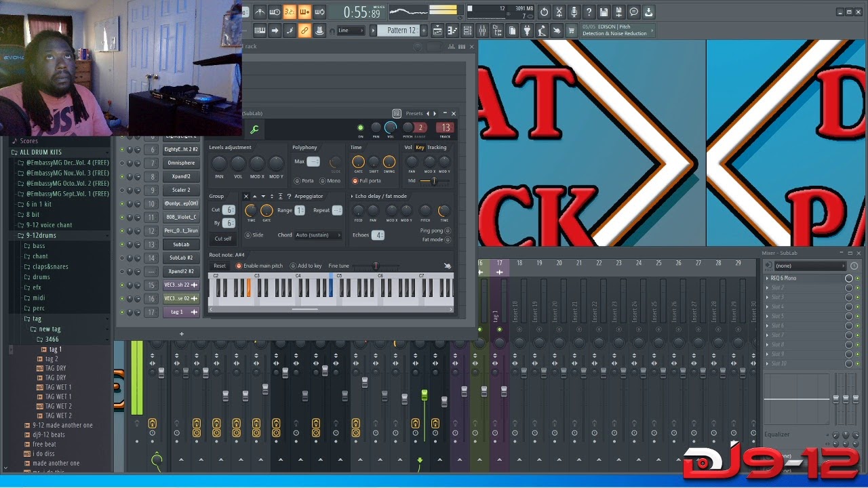Image resolution: width=868 pixels, height=488 pixels.
Task: Mute the Omnisphere channel with its green light
Action: pos(122,163)
